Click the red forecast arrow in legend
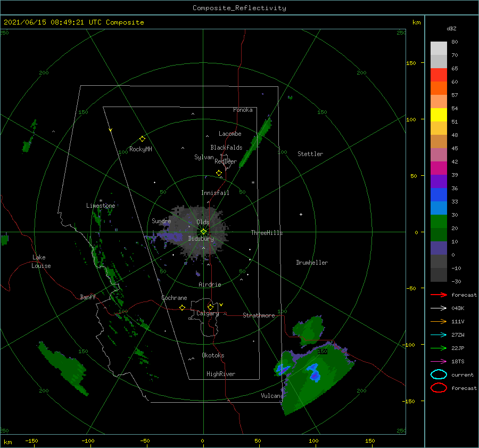This screenshot has height=448, width=479. coord(439,295)
